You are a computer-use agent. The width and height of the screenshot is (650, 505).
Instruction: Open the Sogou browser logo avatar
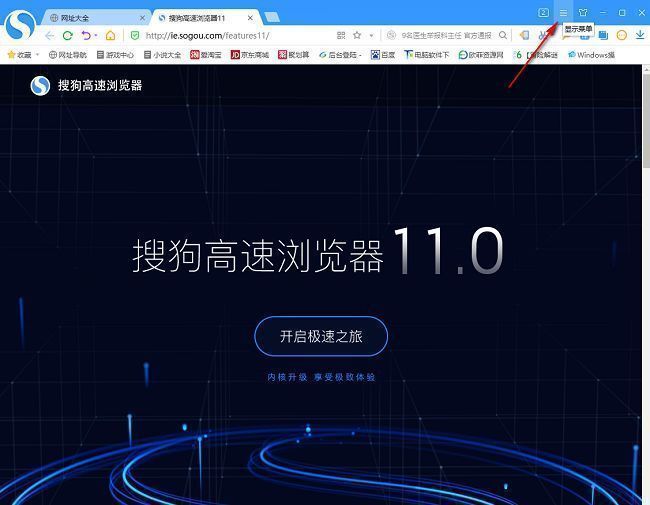(20, 25)
